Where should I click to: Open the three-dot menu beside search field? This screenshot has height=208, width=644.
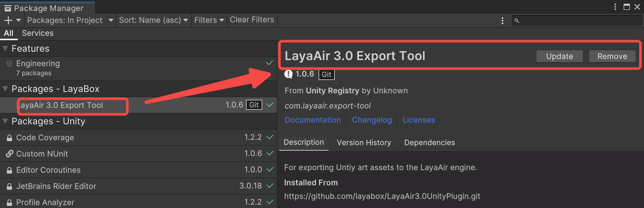[x=502, y=20]
